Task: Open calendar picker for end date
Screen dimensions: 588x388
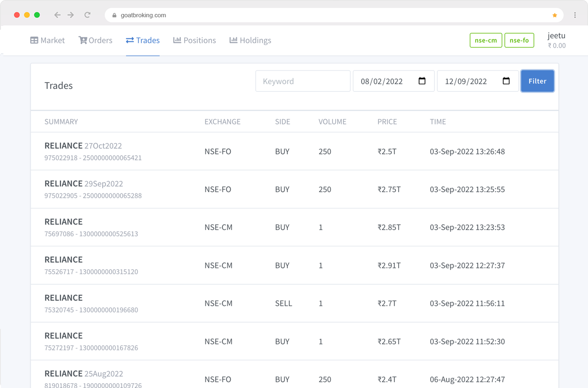Action: [x=506, y=81]
